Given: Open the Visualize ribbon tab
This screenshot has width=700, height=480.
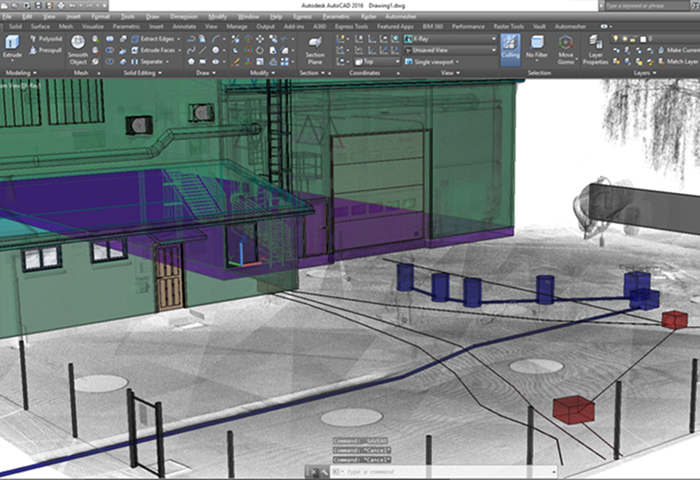Looking at the screenshot, I should (92, 26).
